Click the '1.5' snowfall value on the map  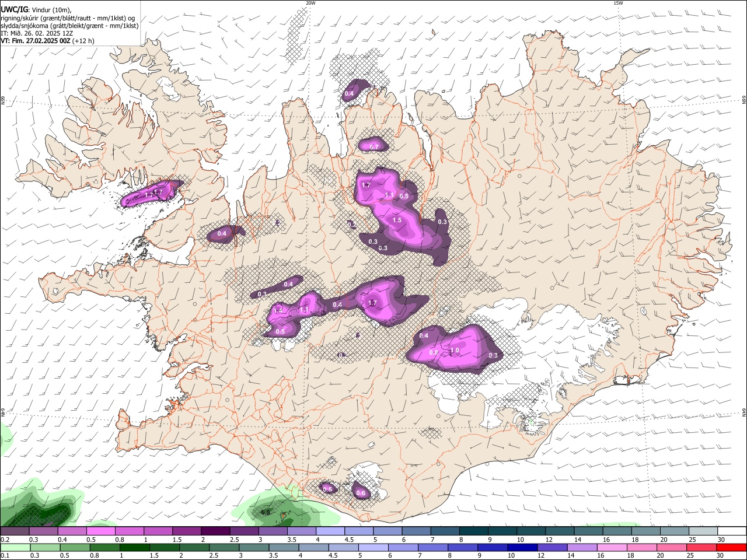(397, 220)
